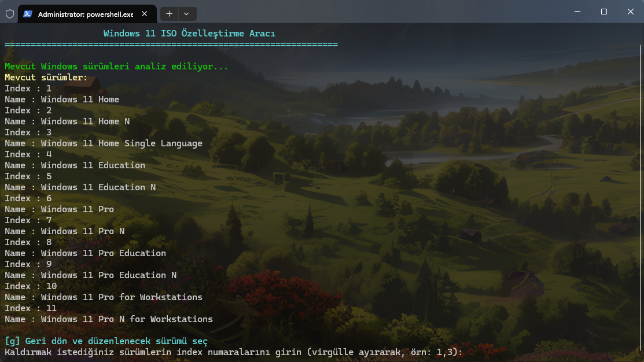Click 'Windows 11 Pro for Workstations' line
Screen dimensions: 644x362
point(104,297)
